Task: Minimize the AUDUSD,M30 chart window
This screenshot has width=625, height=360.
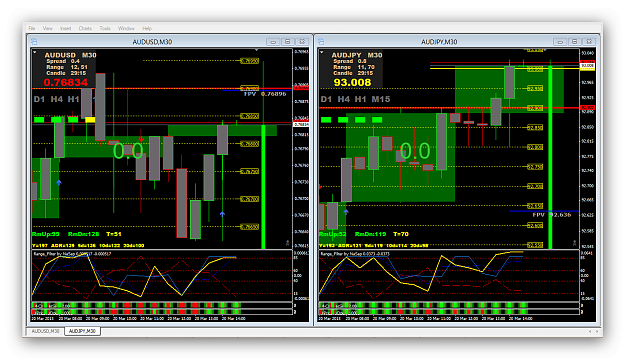Action: (273, 41)
